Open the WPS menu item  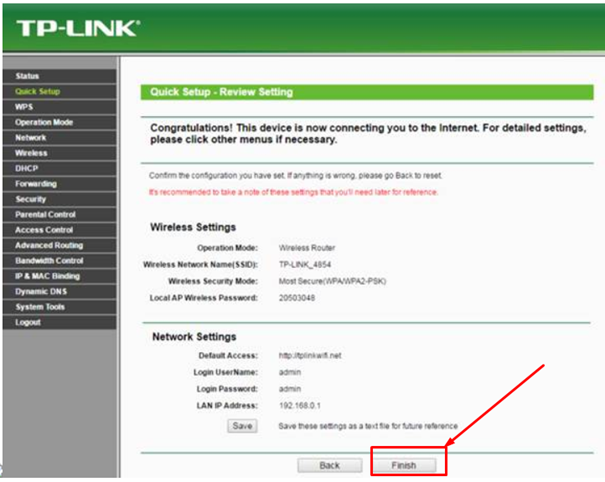59,107
